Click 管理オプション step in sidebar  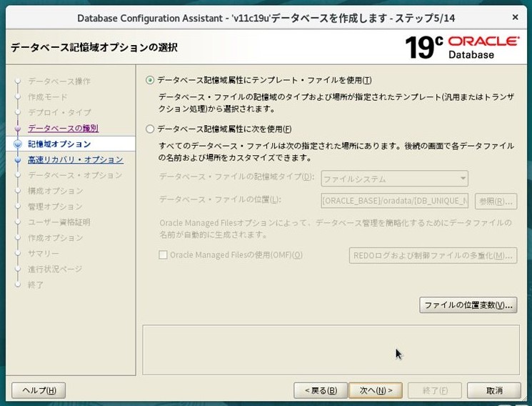(55, 207)
